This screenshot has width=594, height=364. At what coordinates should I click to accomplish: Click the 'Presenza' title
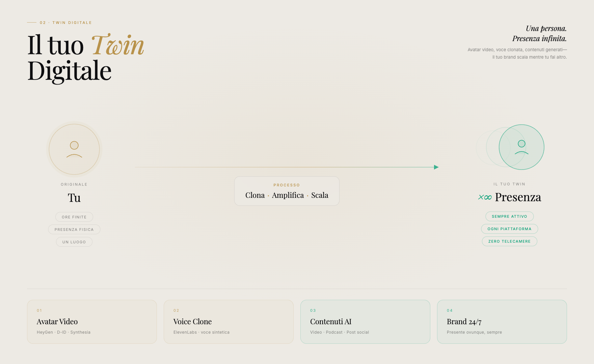[518, 197]
